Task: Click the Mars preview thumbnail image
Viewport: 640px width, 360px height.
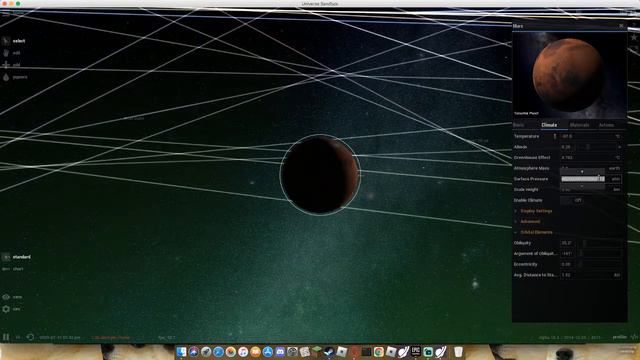Action: [x=569, y=75]
